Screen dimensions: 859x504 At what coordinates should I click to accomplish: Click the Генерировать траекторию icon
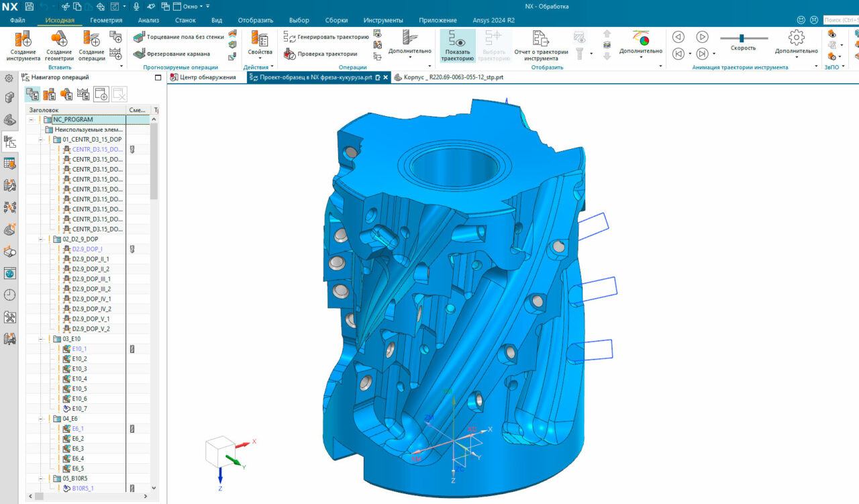[290, 38]
